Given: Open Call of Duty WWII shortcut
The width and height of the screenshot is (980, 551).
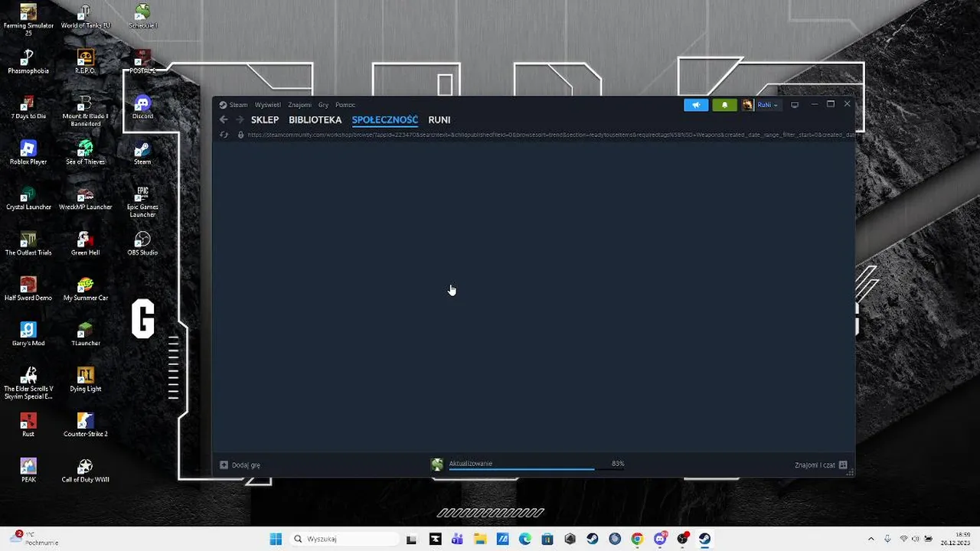Looking at the screenshot, I should tap(86, 470).
